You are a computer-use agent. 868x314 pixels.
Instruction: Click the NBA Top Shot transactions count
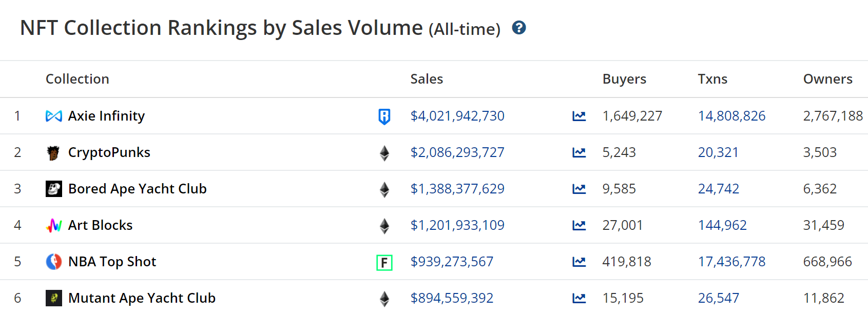[x=732, y=262]
